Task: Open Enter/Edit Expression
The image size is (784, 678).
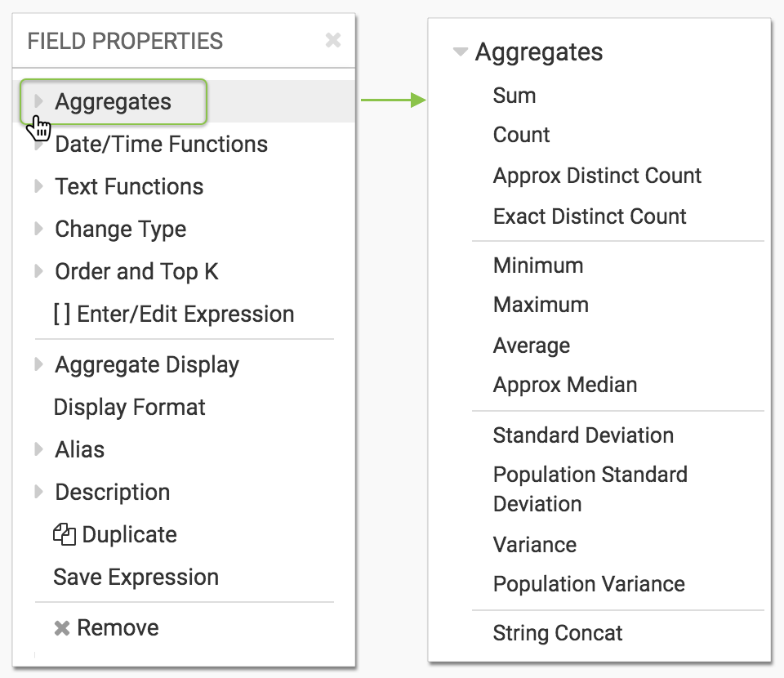Action: tap(173, 314)
